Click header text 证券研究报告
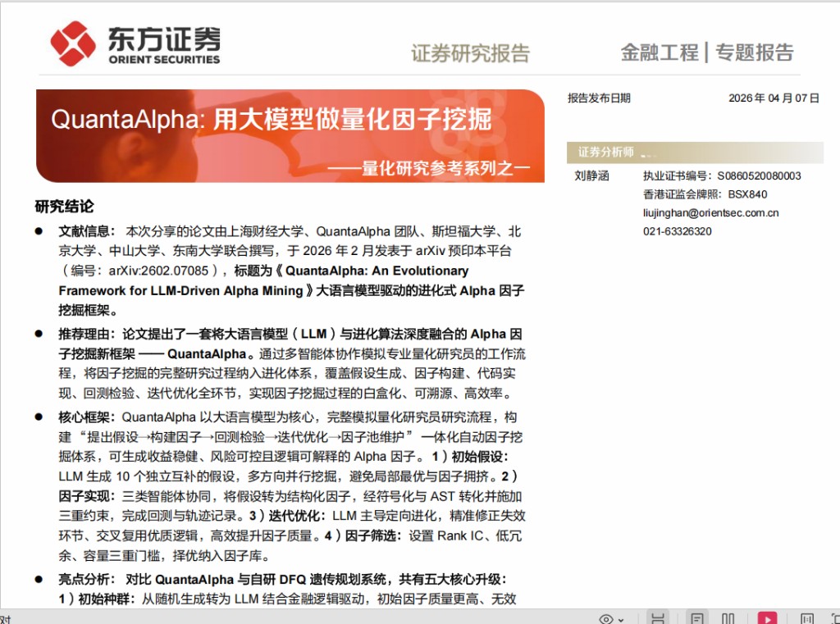This screenshot has height=624, width=840. 470,53
